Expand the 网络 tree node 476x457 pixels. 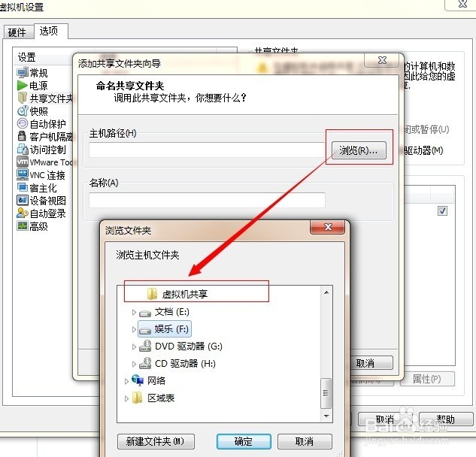(126, 381)
